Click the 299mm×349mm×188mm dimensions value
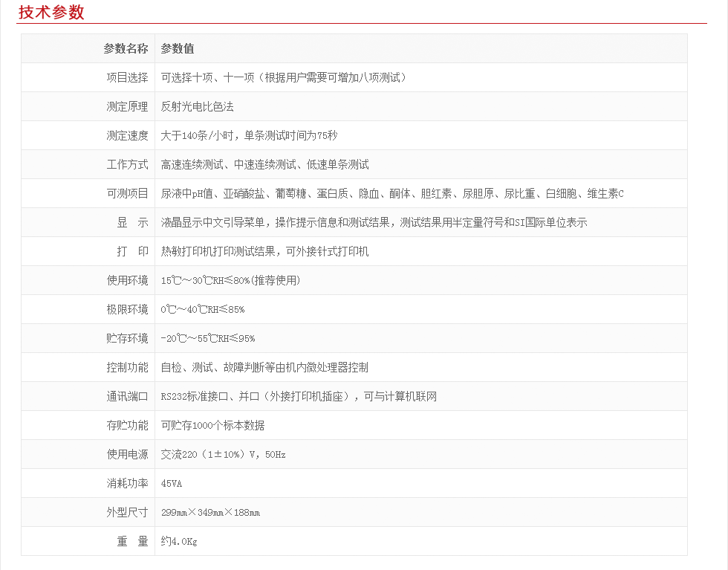This screenshot has width=728, height=570. (210, 513)
